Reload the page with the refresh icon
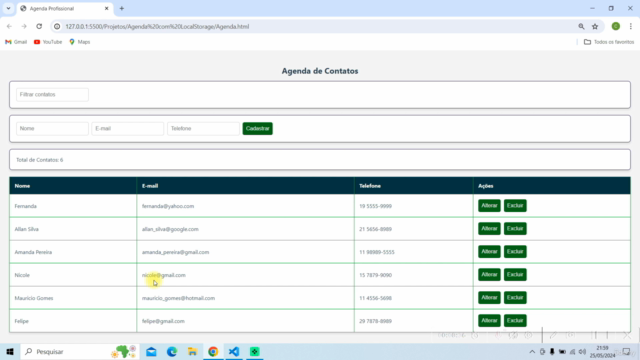The width and height of the screenshot is (640, 360). pyautogui.click(x=39, y=27)
